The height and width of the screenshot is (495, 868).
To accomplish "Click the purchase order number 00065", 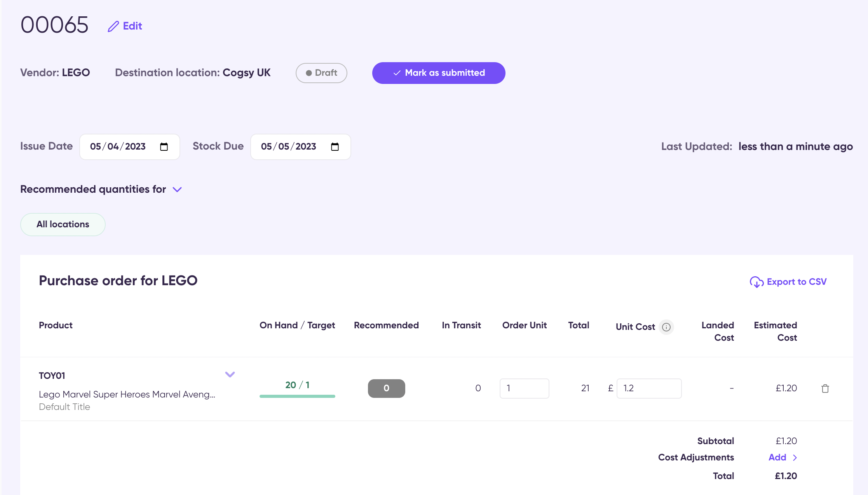I will [x=54, y=25].
